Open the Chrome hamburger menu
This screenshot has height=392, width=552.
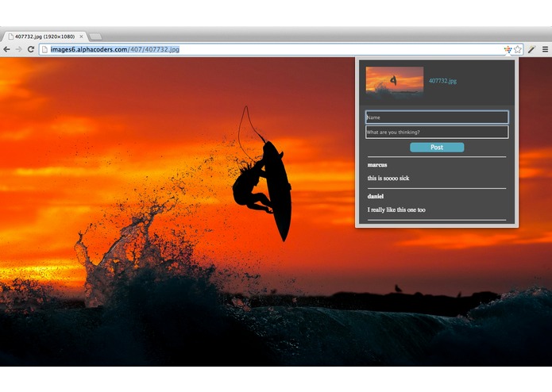[545, 49]
